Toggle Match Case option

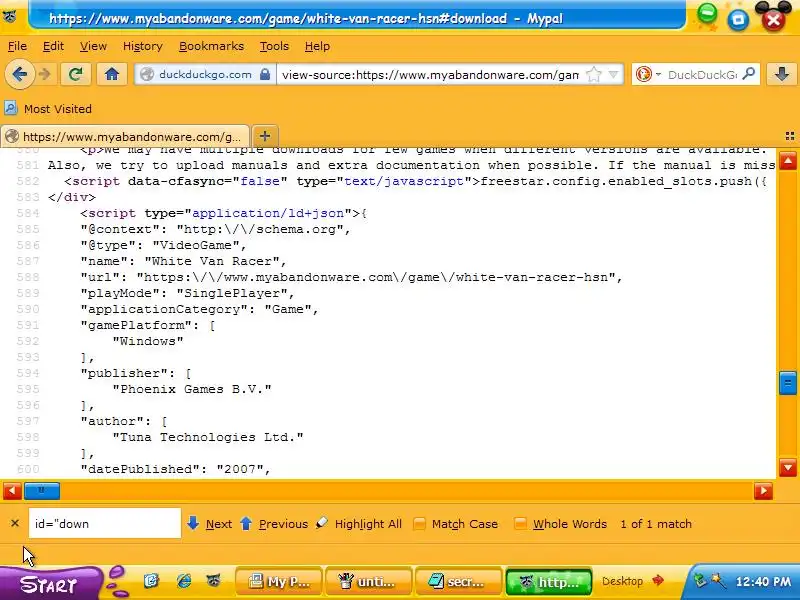click(455, 524)
